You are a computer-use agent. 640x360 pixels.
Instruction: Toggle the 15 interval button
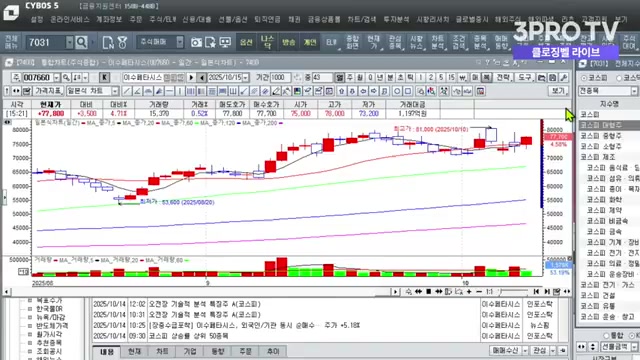click(x=451, y=78)
